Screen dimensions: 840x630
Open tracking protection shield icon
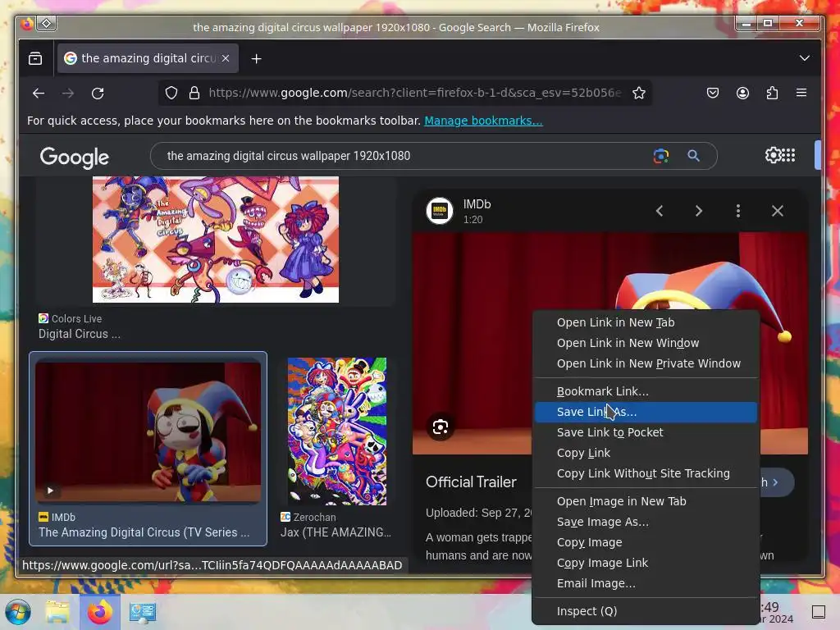click(171, 94)
